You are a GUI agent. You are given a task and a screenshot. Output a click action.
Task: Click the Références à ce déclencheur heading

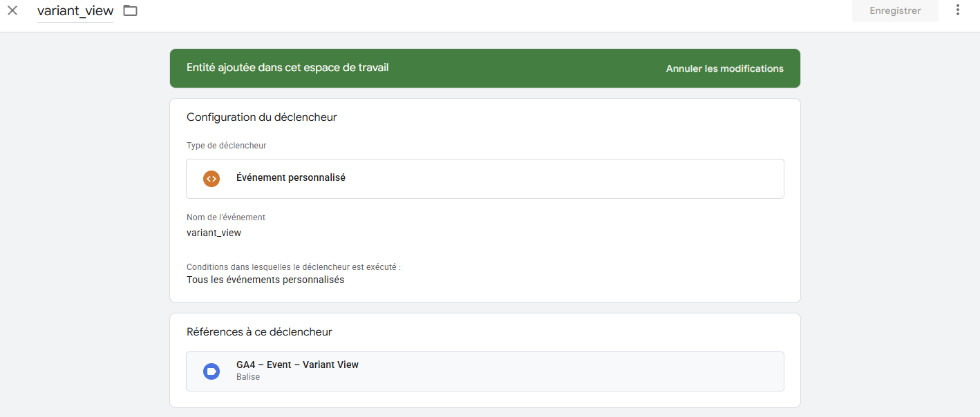point(259,332)
